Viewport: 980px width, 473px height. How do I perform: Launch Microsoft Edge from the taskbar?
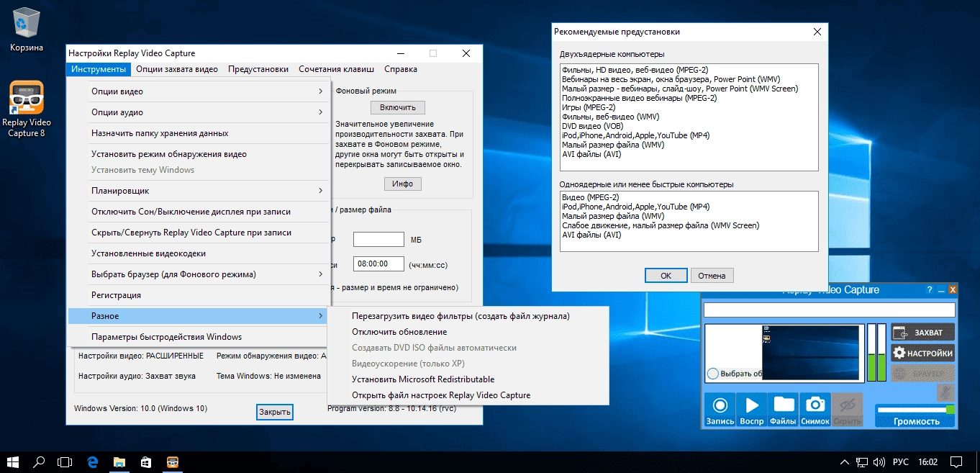pos(93,461)
